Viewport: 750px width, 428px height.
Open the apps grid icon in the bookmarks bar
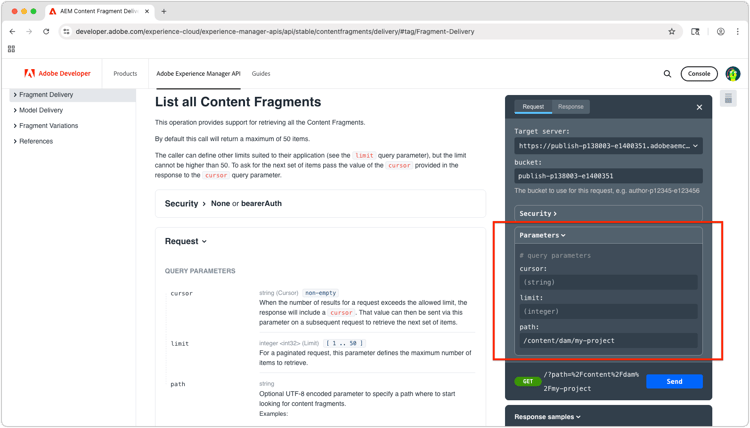click(11, 49)
